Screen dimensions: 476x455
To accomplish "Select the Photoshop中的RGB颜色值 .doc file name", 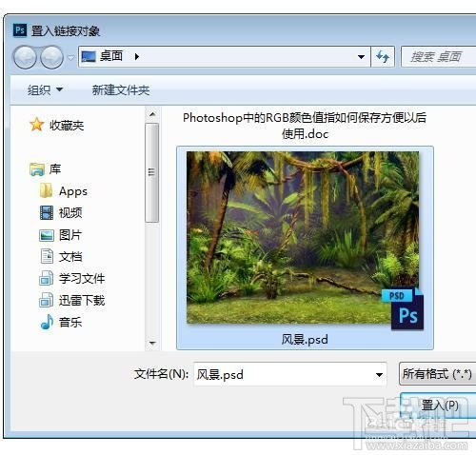I will click(x=305, y=126).
